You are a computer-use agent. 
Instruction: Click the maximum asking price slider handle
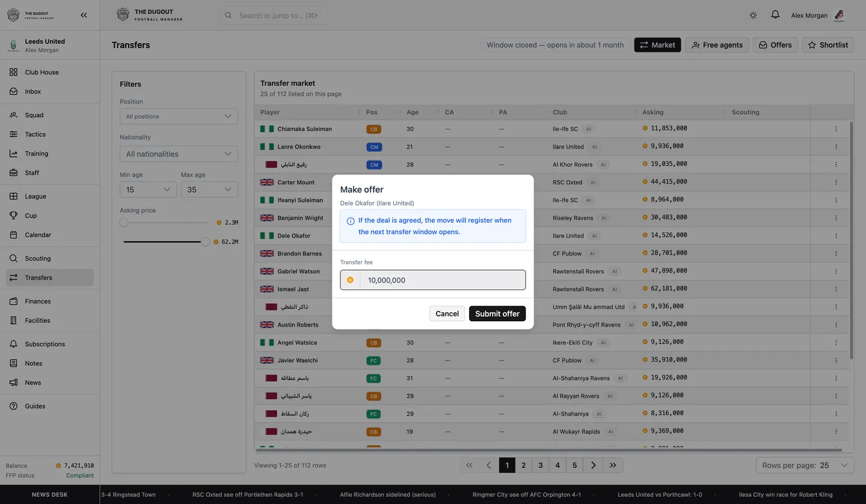tap(206, 242)
